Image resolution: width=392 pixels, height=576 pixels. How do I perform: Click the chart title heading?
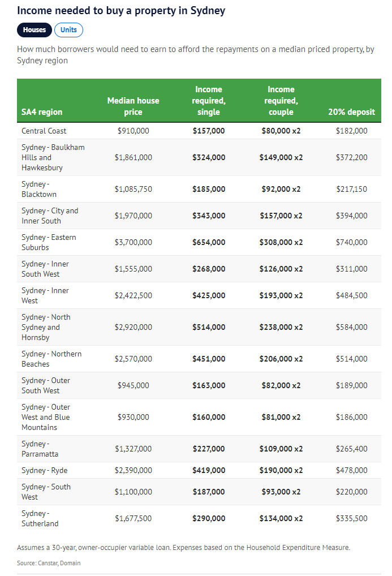coord(121,11)
